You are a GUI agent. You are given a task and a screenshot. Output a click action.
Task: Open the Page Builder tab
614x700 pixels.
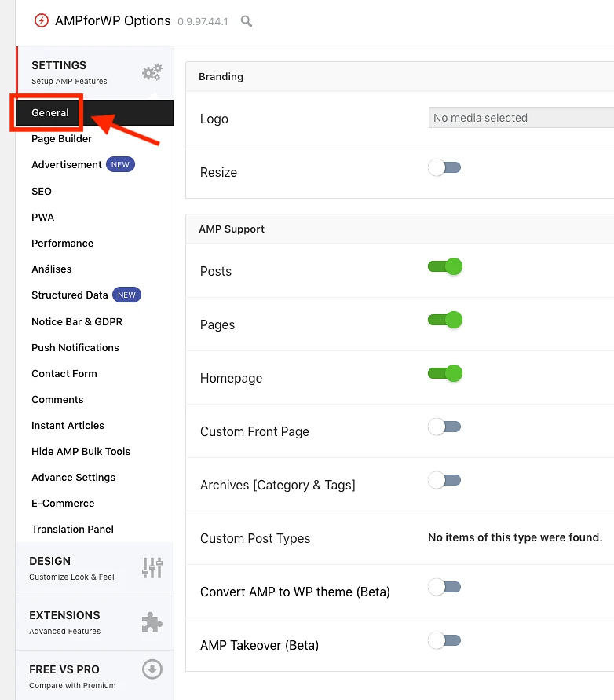point(61,139)
